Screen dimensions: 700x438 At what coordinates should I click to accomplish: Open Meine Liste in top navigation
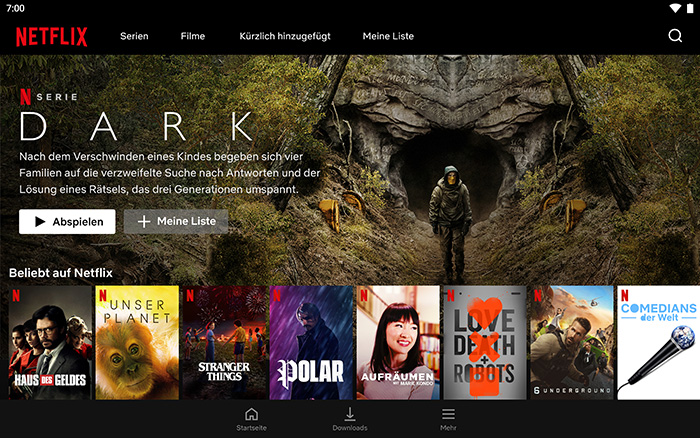point(388,36)
